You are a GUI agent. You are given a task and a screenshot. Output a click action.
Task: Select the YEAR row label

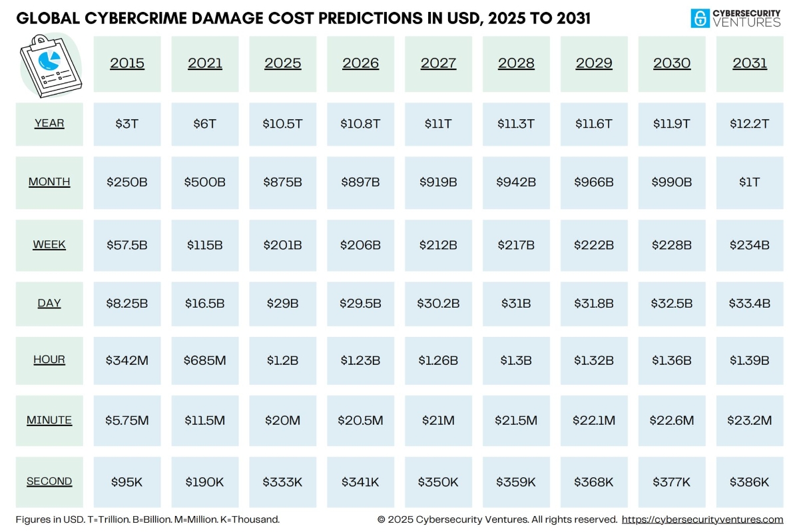(x=49, y=123)
